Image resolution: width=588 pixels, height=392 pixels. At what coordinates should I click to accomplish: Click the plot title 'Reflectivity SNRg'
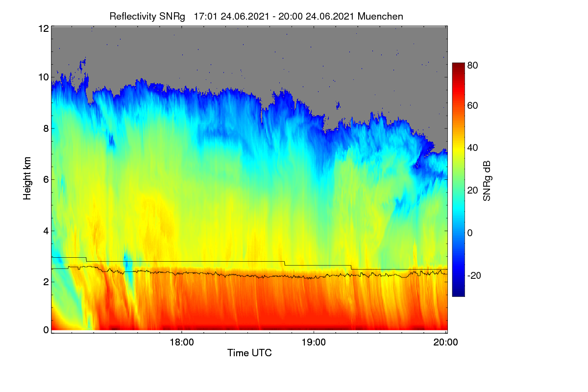(x=147, y=16)
